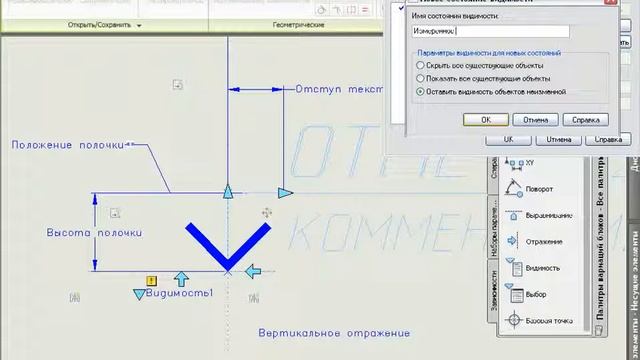Click the Геометрические panel title

point(298,25)
